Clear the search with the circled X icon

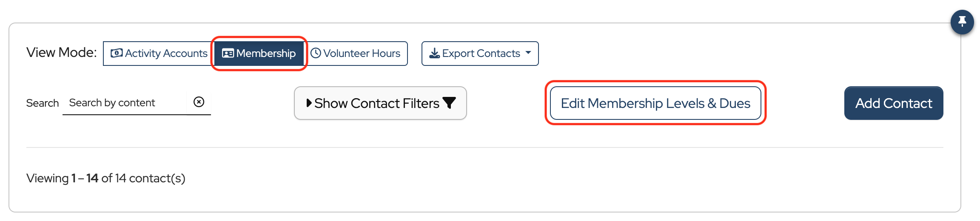[x=199, y=102]
